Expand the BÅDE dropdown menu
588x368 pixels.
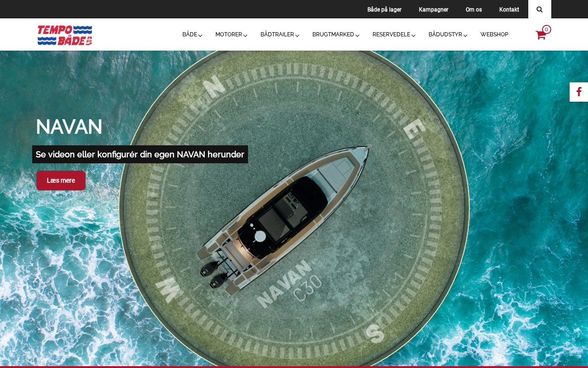pyautogui.click(x=192, y=34)
